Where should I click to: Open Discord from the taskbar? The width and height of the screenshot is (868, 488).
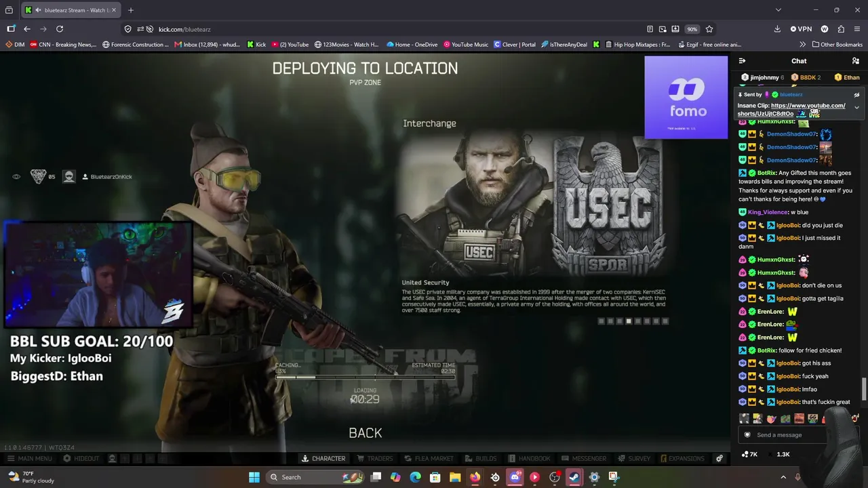[x=515, y=477]
